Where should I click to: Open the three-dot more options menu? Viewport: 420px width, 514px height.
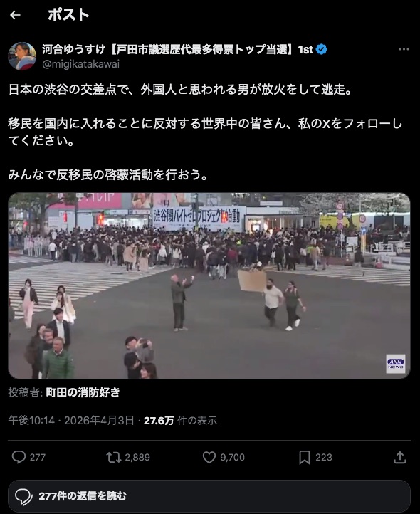pyautogui.click(x=404, y=50)
